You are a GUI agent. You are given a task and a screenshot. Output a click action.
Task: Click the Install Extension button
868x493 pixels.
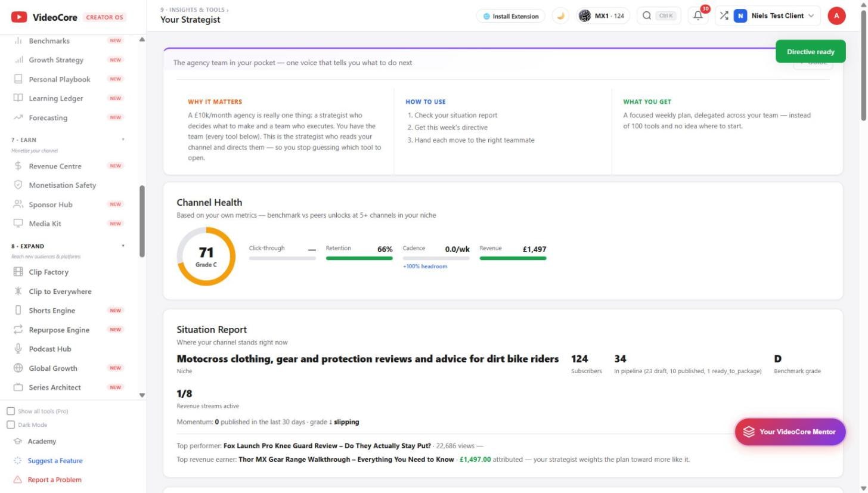click(511, 16)
